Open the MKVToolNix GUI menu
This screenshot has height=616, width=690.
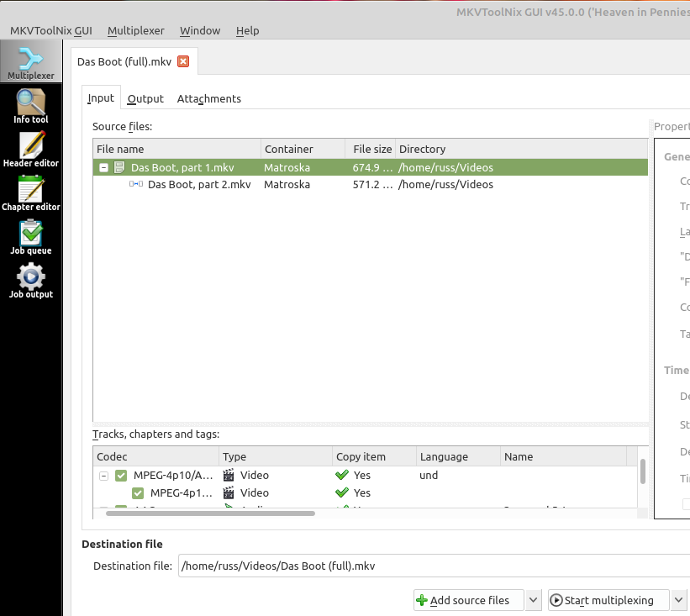(x=51, y=31)
